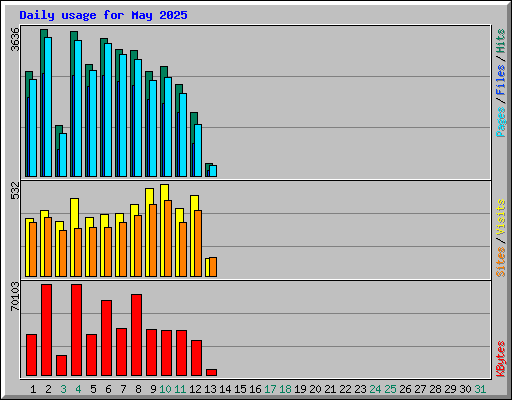Click the orange Sites bar for day 9
Screen dimensions: 512x400
tap(153, 240)
